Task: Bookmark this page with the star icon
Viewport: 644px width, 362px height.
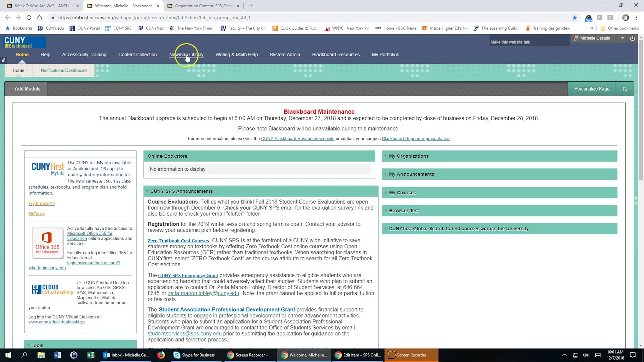Action: (x=574, y=17)
